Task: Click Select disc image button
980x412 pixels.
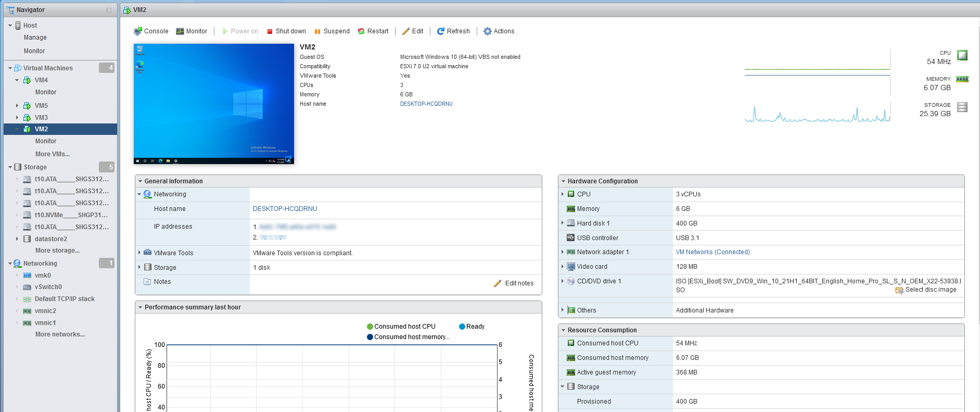Action: coord(926,290)
